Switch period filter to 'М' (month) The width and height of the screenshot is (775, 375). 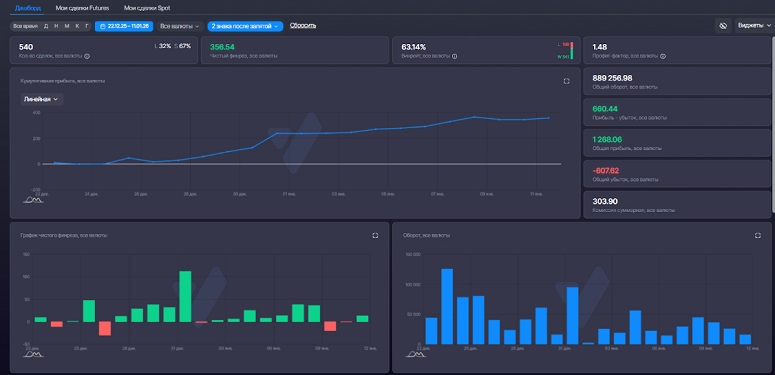pyautogui.click(x=67, y=26)
